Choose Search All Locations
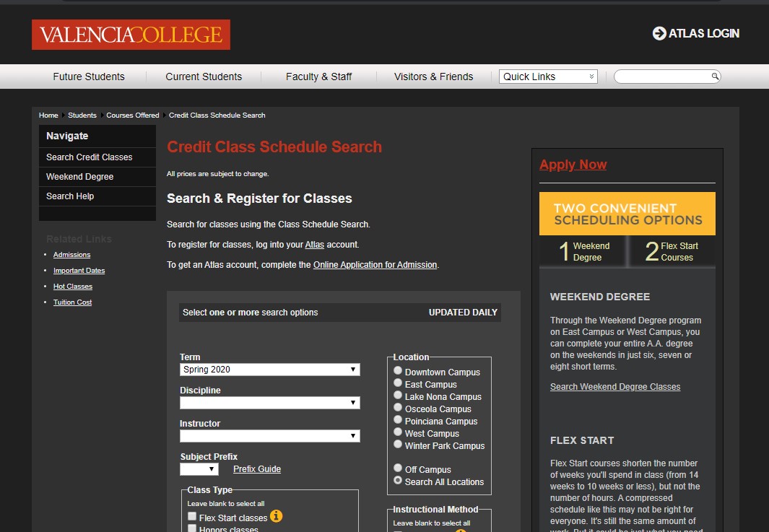This screenshot has width=769, height=532. 398,482
